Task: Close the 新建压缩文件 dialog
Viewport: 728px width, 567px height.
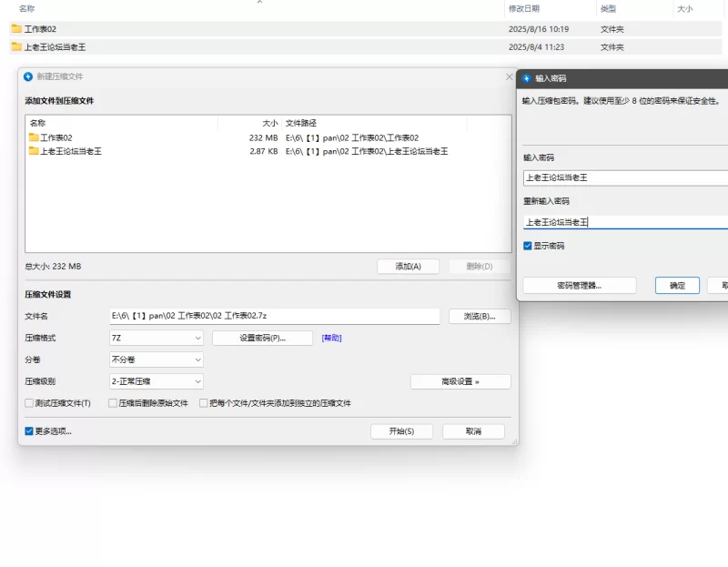Action: [509, 76]
